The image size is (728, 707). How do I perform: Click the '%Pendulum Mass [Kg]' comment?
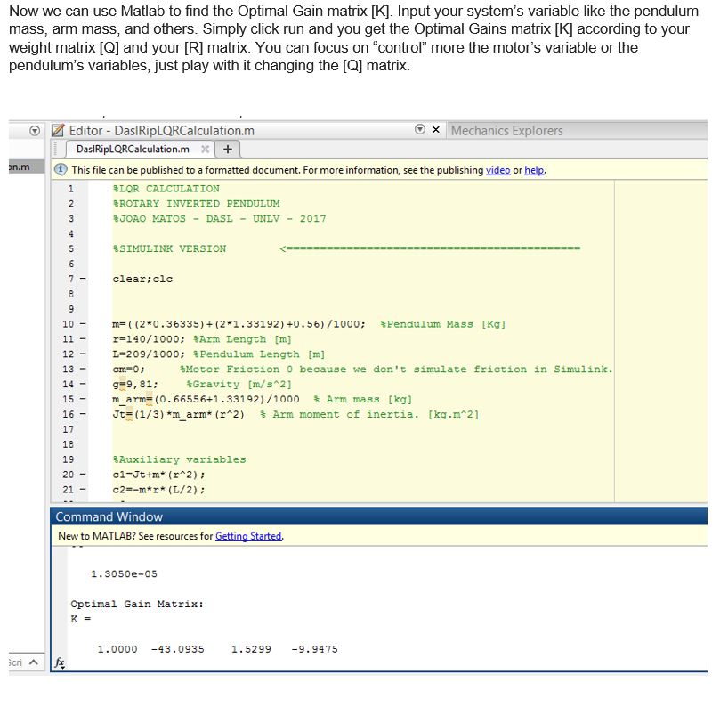click(443, 324)
